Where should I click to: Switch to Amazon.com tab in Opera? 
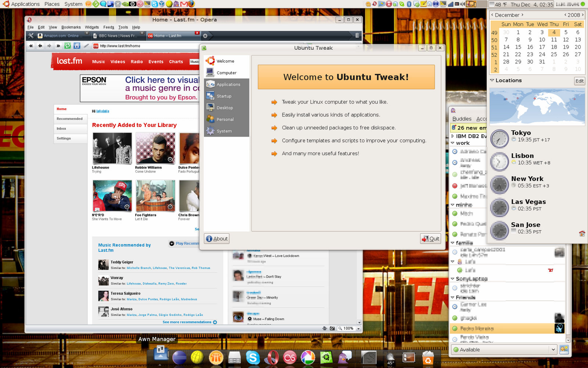tap(62, 36)
